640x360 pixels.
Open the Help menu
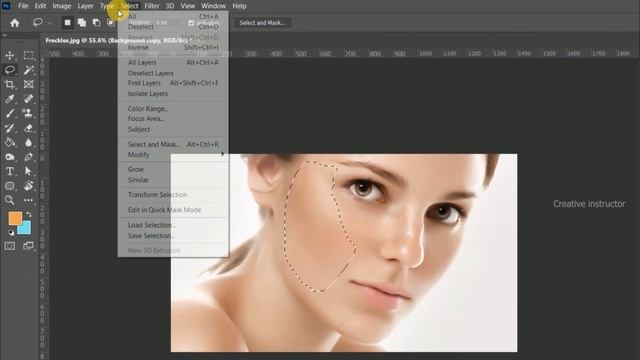pos(239,6)
